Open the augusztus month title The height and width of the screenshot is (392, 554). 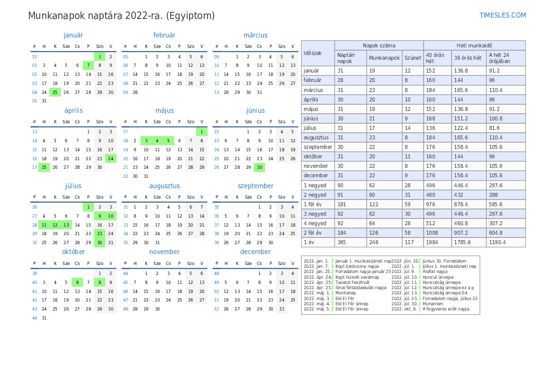pos(164,186)
